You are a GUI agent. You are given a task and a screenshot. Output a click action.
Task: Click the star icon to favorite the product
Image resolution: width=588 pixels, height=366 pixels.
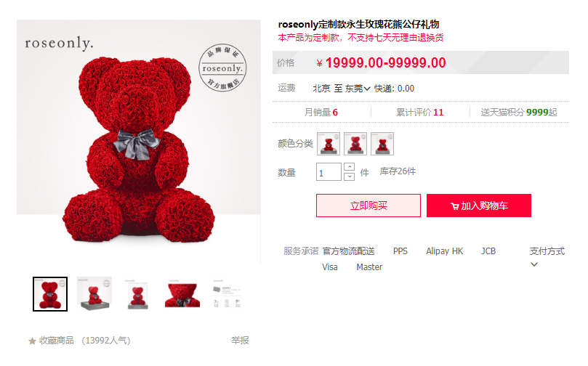(32, 341)
